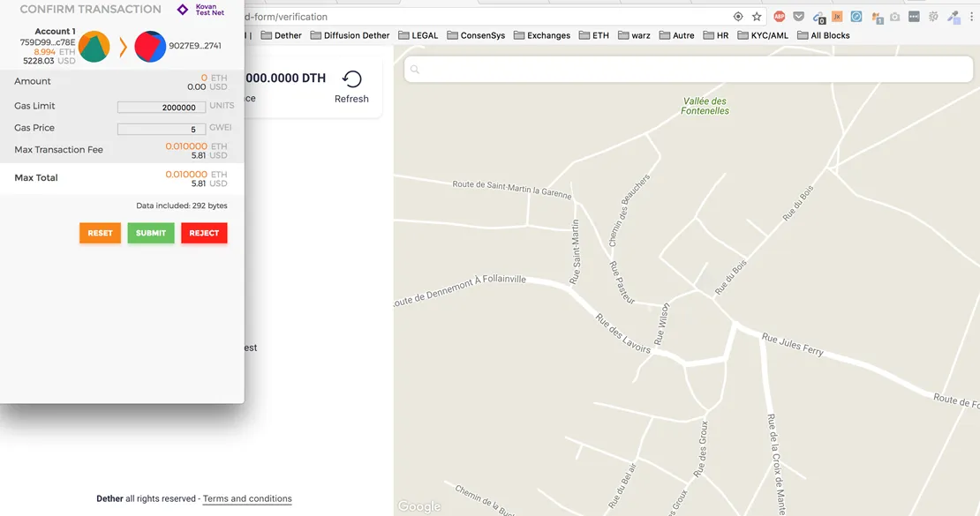The width and height of the screenshot is (980, 516).
Task: Click the recipient 9027E9 identicon
Action: 150,46
